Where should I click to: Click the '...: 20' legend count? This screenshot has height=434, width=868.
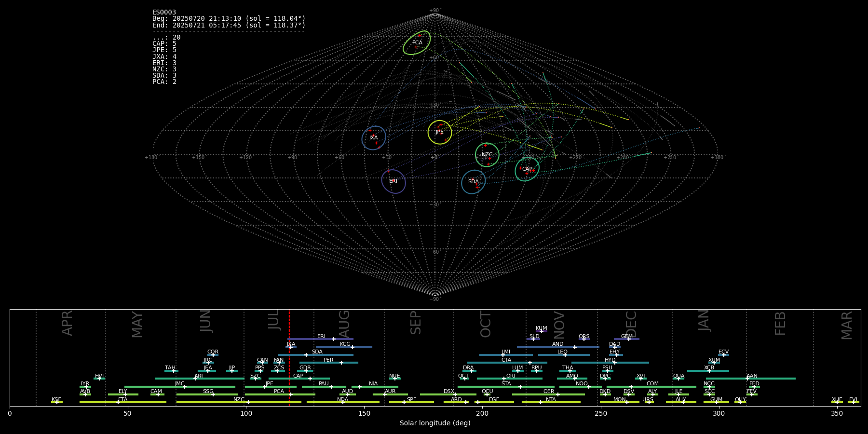pyautogui.click(x=166, y=38)
